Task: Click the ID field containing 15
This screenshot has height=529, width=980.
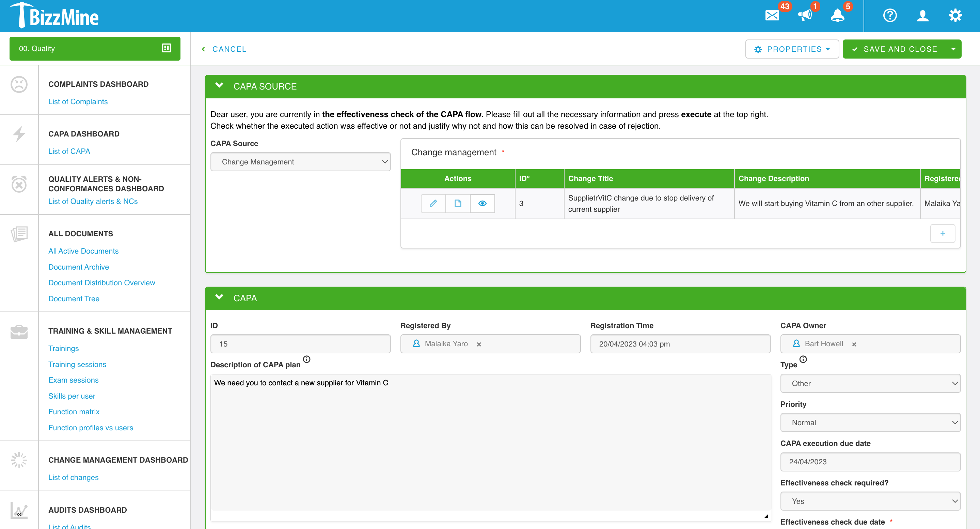Action: (300, 344)
